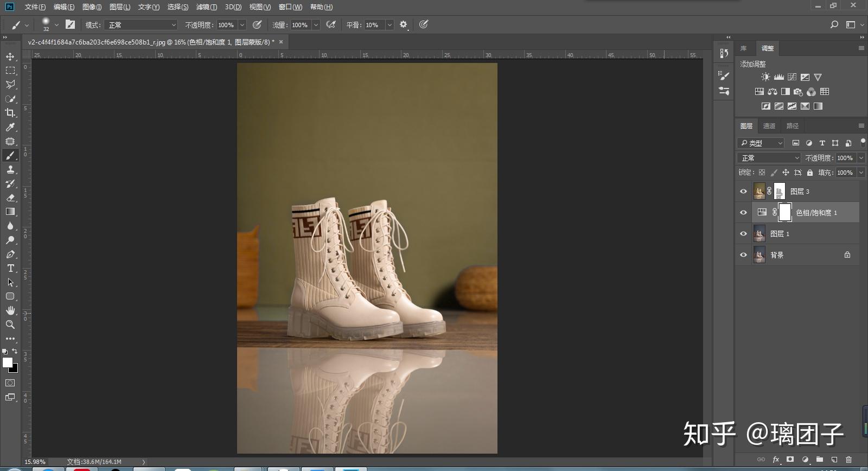Add a layer mask from Layers panel
This screenshot has height=471, width=868.
click(x=790, y=460)
